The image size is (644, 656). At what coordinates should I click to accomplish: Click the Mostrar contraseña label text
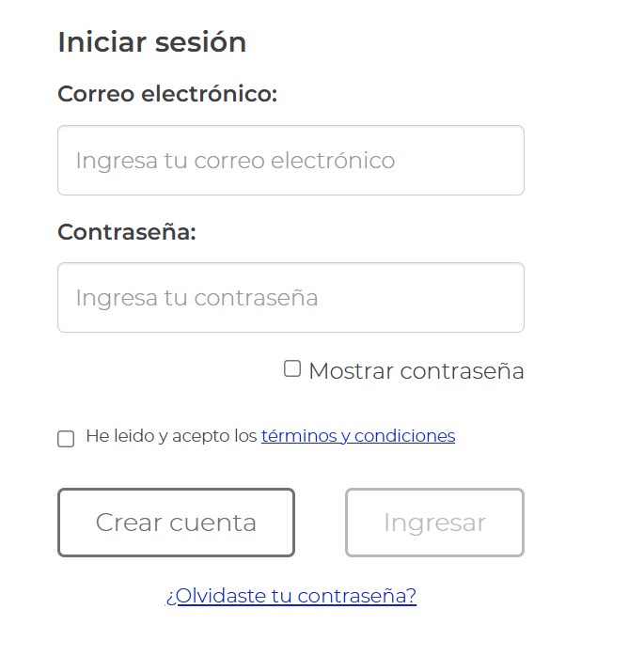coord(416,371)
